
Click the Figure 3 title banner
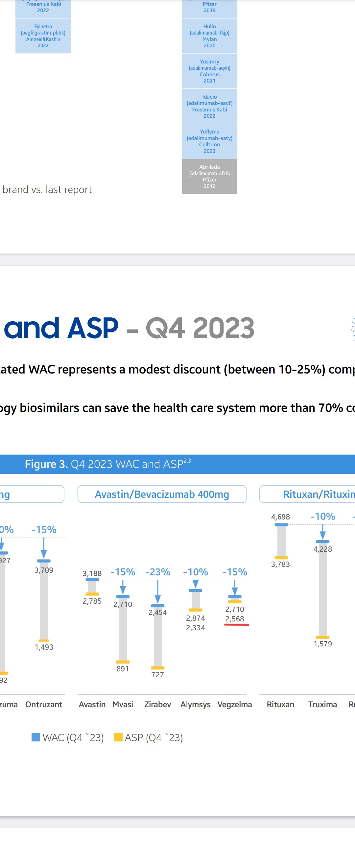point(177,464)
